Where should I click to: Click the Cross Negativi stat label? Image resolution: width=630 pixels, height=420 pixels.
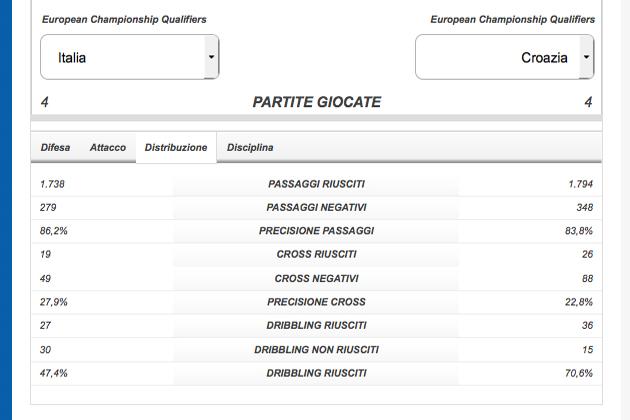tap(316, 279)
